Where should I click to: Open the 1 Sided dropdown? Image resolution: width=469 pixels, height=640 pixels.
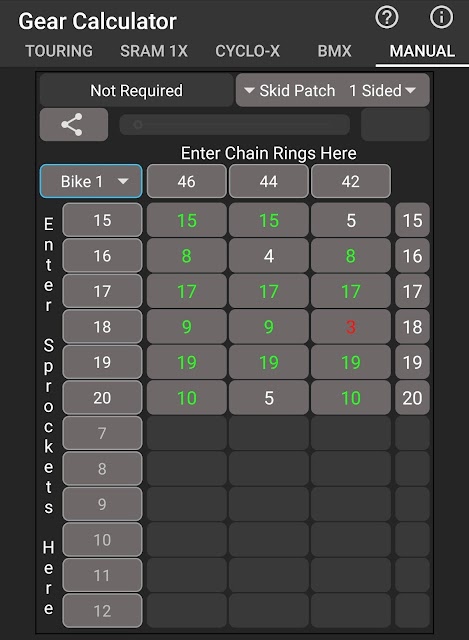[x=382, y=90]
